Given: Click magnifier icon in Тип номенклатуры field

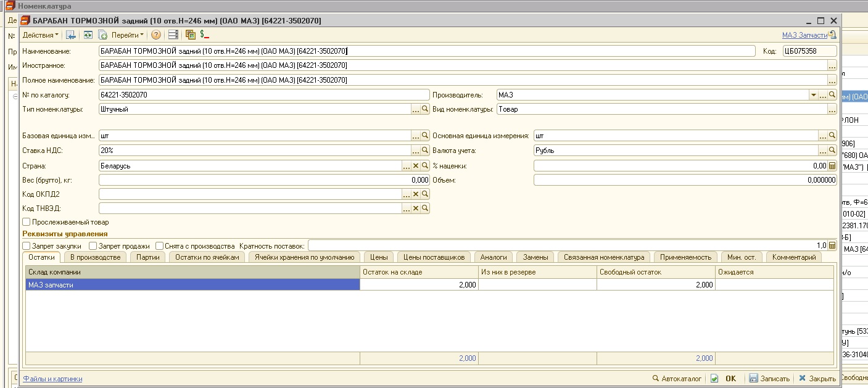Looking at the screenshot, I should pos(425,109).
